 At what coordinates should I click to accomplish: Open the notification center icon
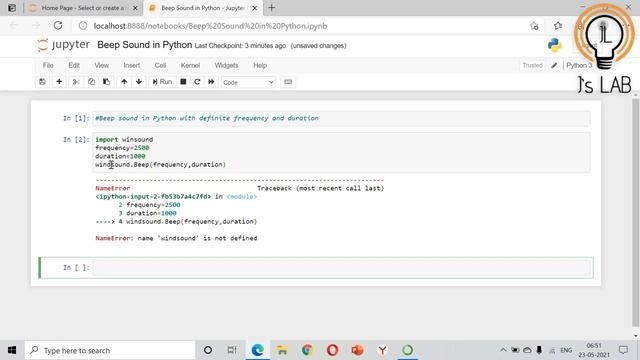pyautogui.click(x=623, y=350)
